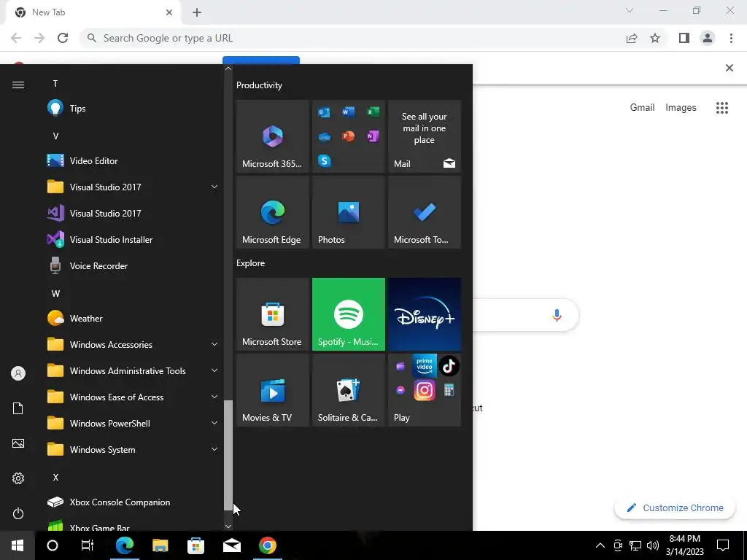Reload the Chrome page
Viewport: 747px width, 560px height.
(x=63, y=38)
